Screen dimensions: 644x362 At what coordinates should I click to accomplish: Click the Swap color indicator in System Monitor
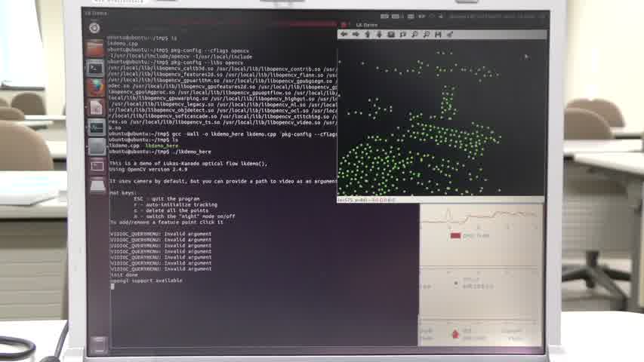(x=456, y=283)
